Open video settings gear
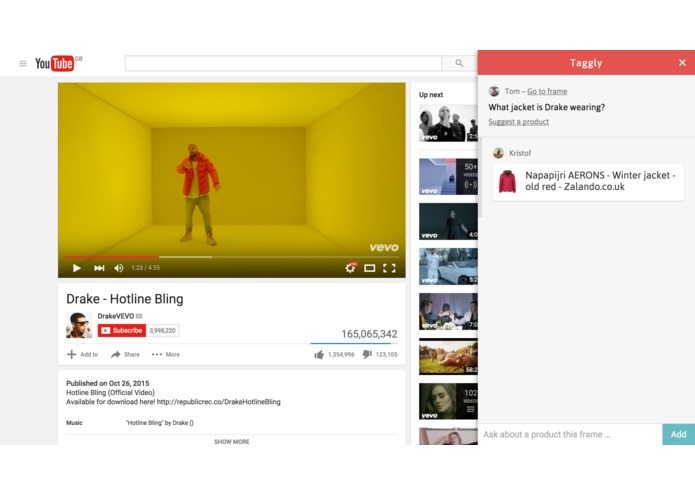Image resolution: width=695 pixels, height=494 pixels. click(350, 268)
